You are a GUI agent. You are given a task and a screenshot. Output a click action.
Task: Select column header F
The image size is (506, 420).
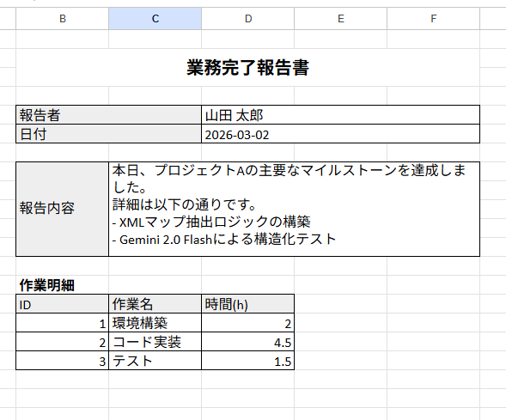tap(433, 19)
